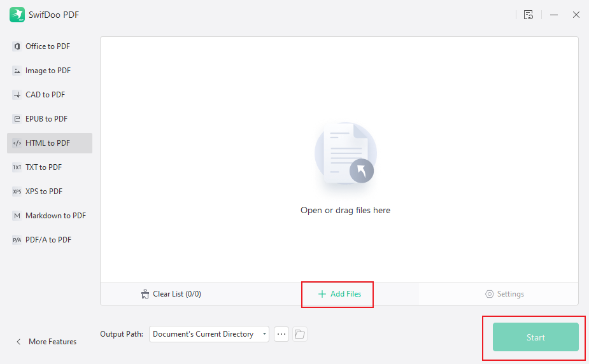589x364 pixels.
Task: Choose TXT to PDF conversion
Action: tap(50, 167)
